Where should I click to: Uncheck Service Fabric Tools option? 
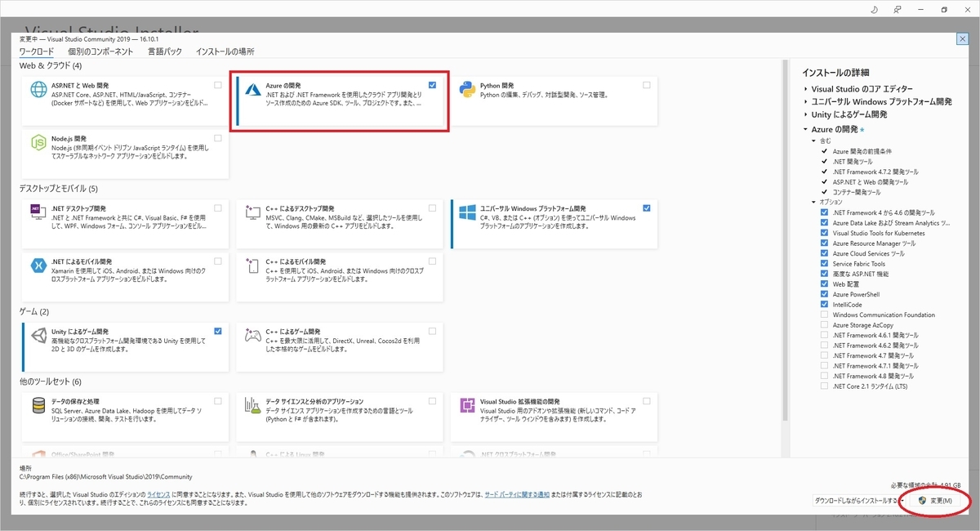pos(824,264)
